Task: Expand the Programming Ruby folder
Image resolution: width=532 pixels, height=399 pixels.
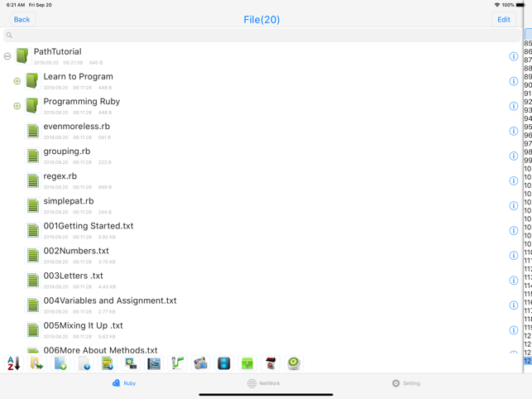Action: click(x=17, y=106)
